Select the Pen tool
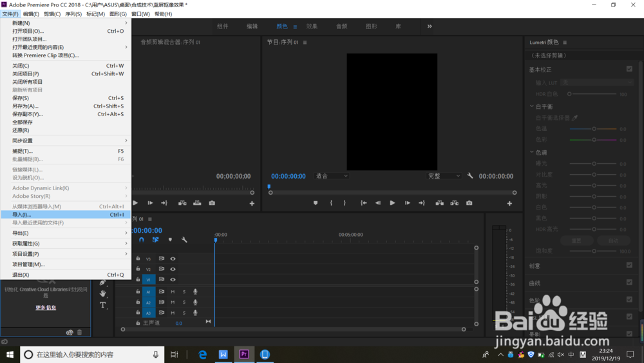 point(102,282)
